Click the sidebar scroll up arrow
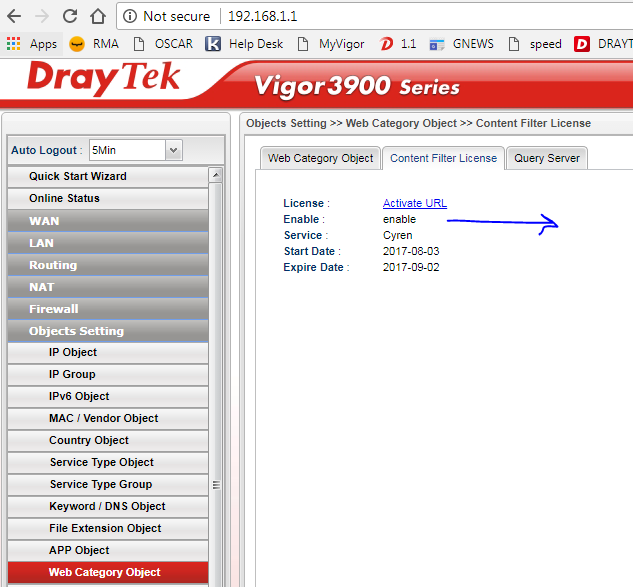This screenshot has width=633, height=587. [216, 175]
